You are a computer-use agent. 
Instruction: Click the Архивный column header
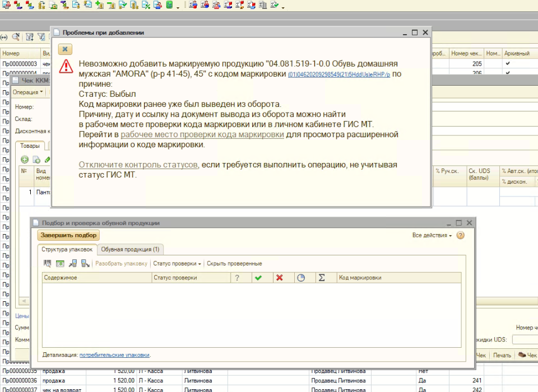pos(520,54)
